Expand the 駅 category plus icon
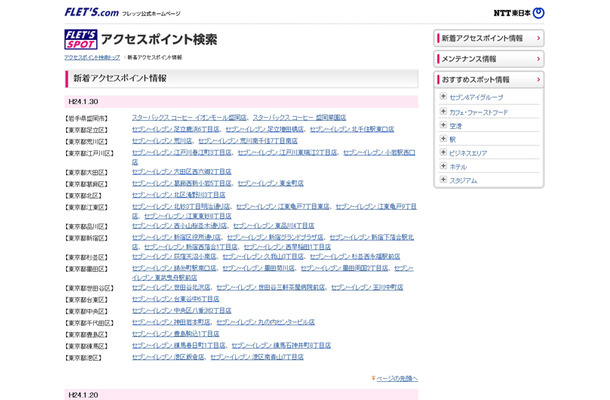 [443, 139]
